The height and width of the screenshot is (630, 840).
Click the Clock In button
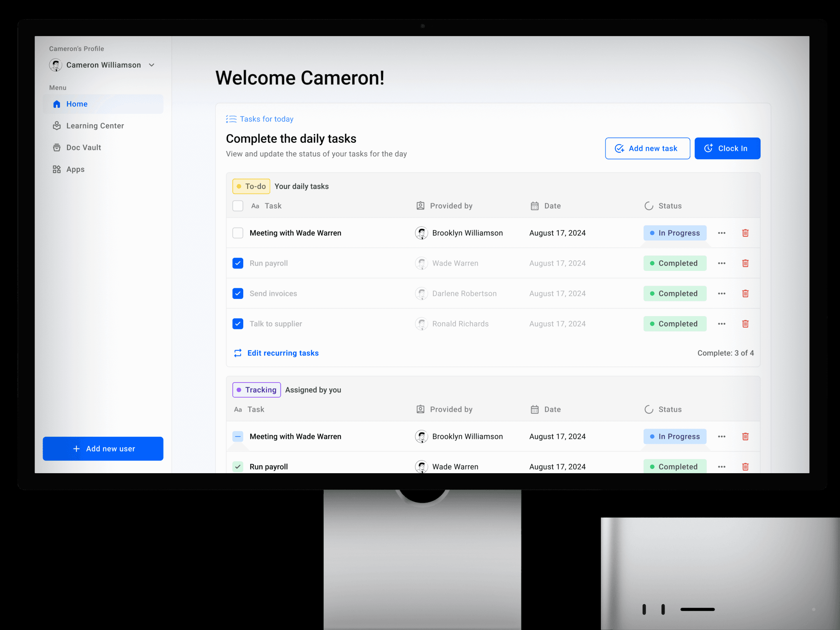(727, 148)
